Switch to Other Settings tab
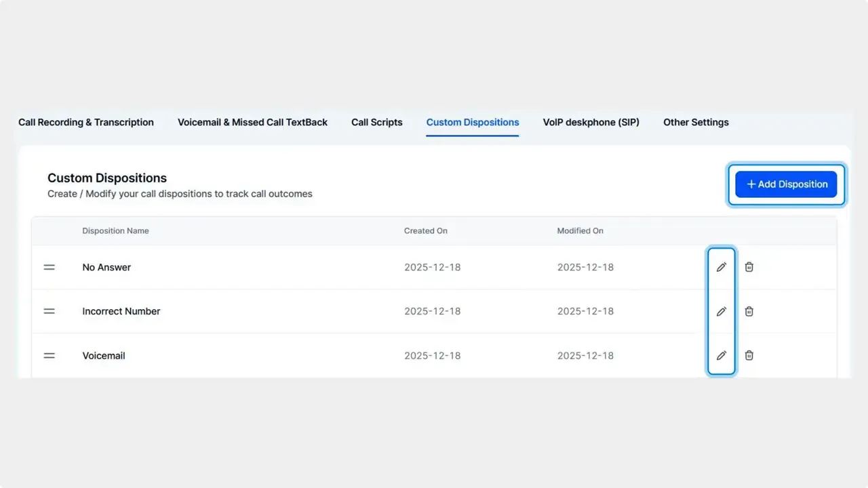This screenshot has height=488, width=868. click(x=696, y=123)
